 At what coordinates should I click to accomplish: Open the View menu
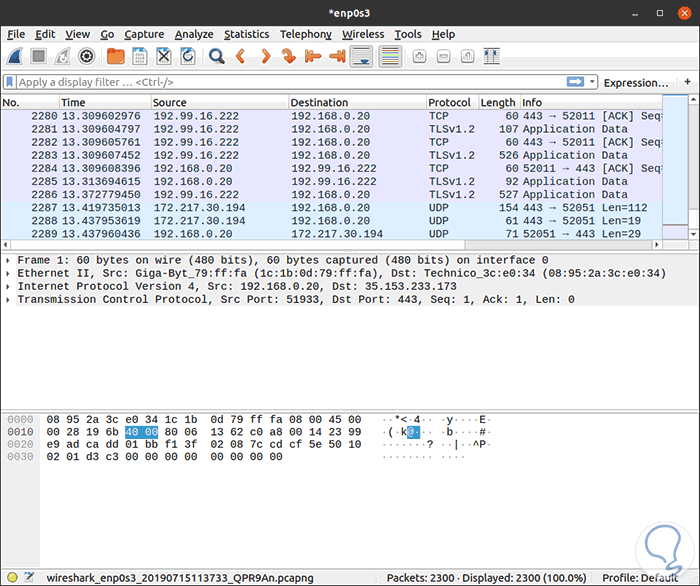click(77, 34)
